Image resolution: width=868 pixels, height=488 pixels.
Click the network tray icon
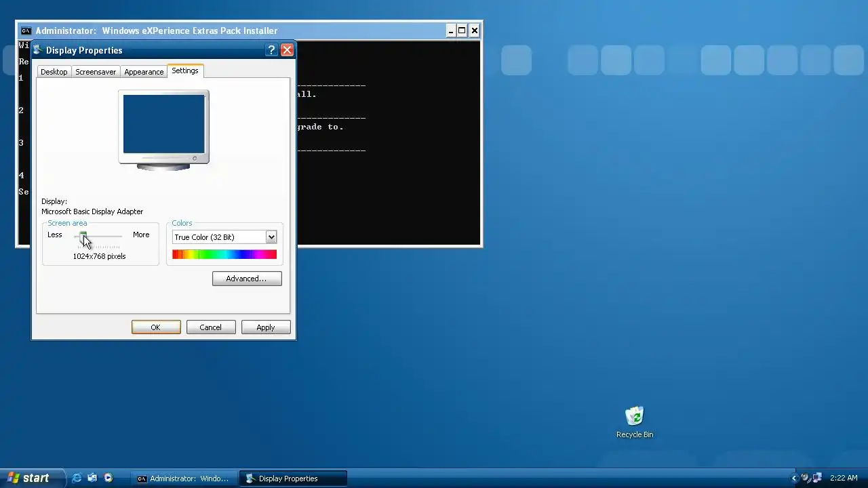(x=817, y=478)
